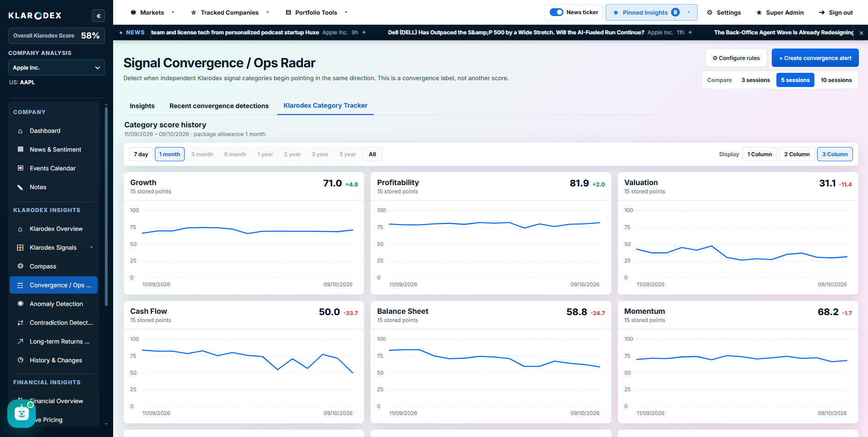The width and height of the screenshot is (868, 437).
Task: Click the Notes pencil icon
Action: point(20,187)
